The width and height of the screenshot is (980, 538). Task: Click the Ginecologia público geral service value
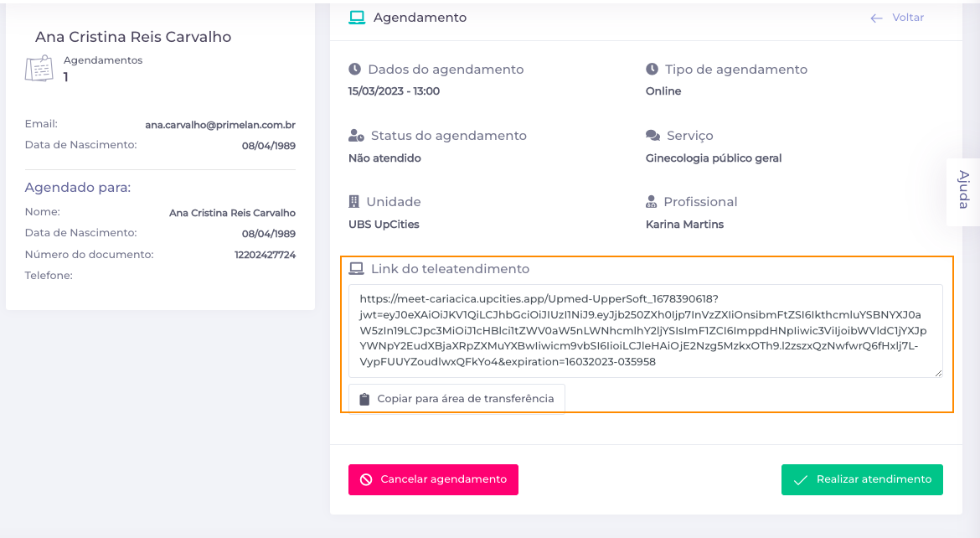tap(713, 158)
